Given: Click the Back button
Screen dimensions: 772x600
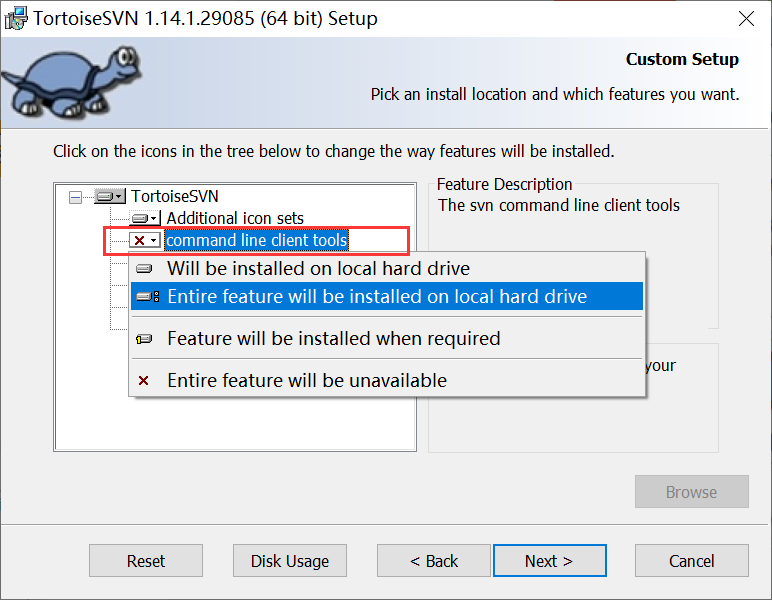Looking at the screenshot, I should click(434, 561).
